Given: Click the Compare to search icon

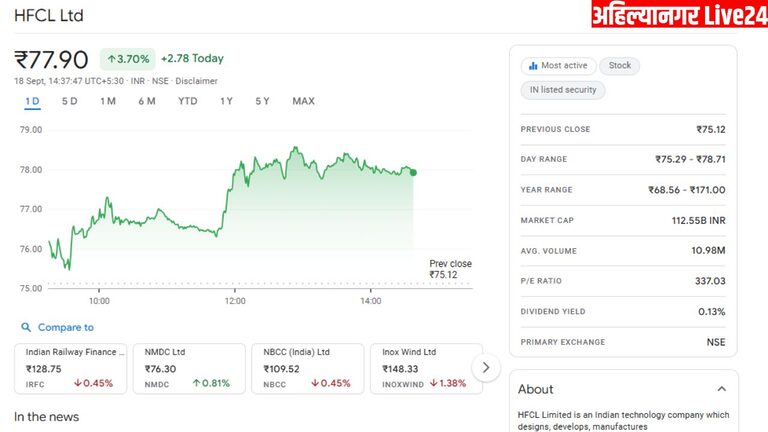Looking at the screenshot, I should (x=25, y=327).
